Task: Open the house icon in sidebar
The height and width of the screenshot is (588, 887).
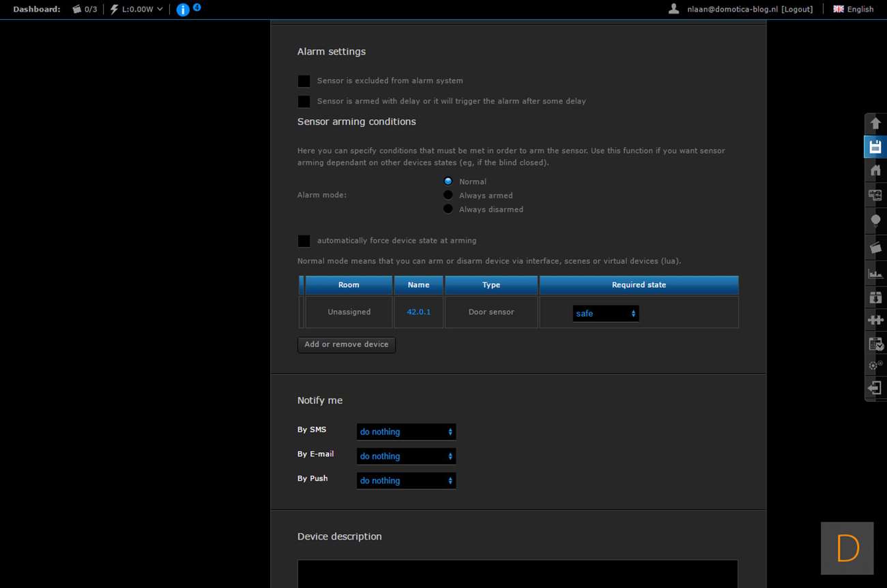Action: click(x=875, y=170)
